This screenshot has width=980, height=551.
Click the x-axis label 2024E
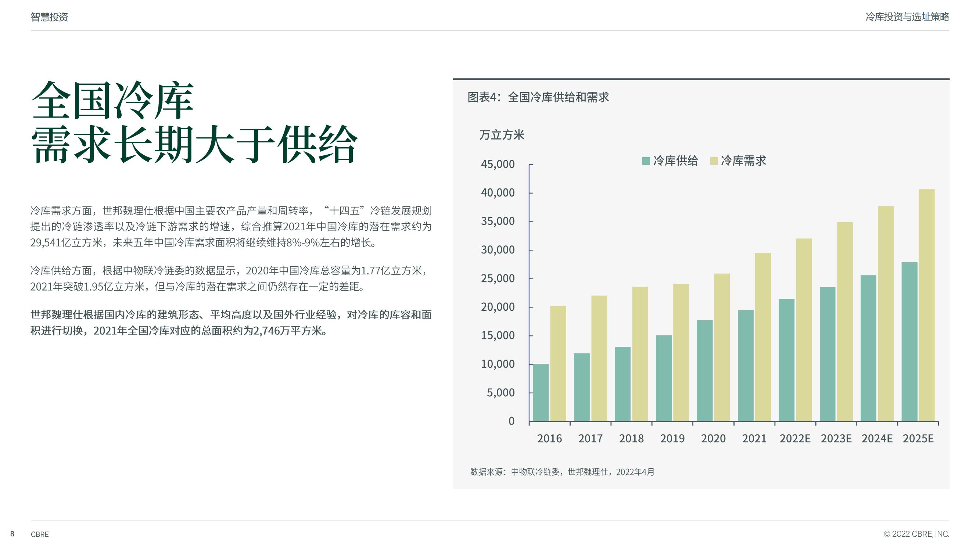click(x=877, y=439)
